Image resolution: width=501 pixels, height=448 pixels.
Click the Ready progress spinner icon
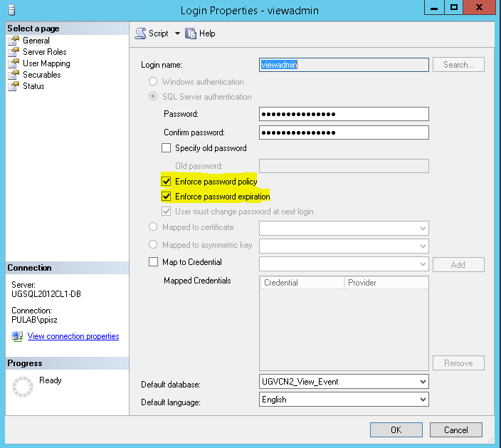[x=23, y=387]
